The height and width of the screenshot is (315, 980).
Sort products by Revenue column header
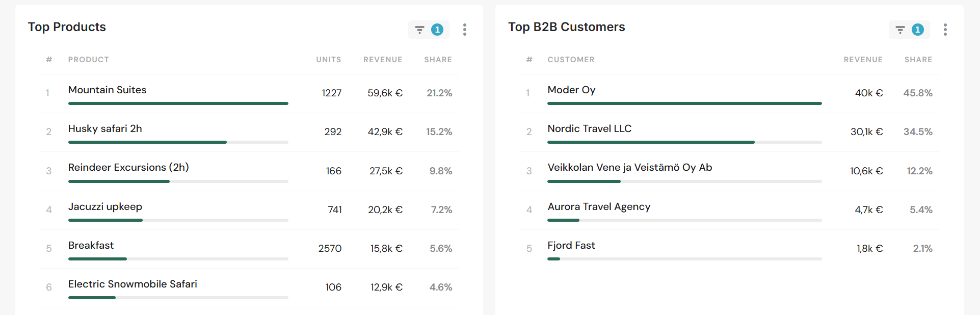tap(382, 60)
